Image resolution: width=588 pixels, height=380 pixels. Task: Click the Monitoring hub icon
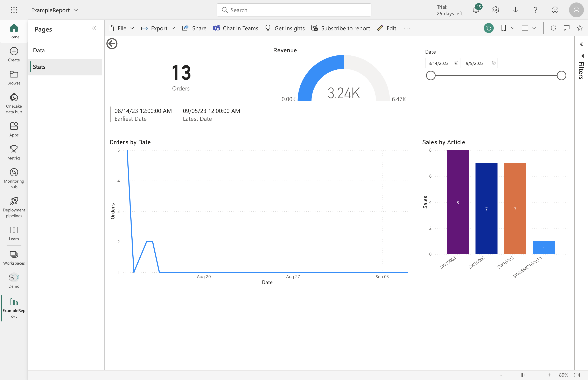click(14, 172)
